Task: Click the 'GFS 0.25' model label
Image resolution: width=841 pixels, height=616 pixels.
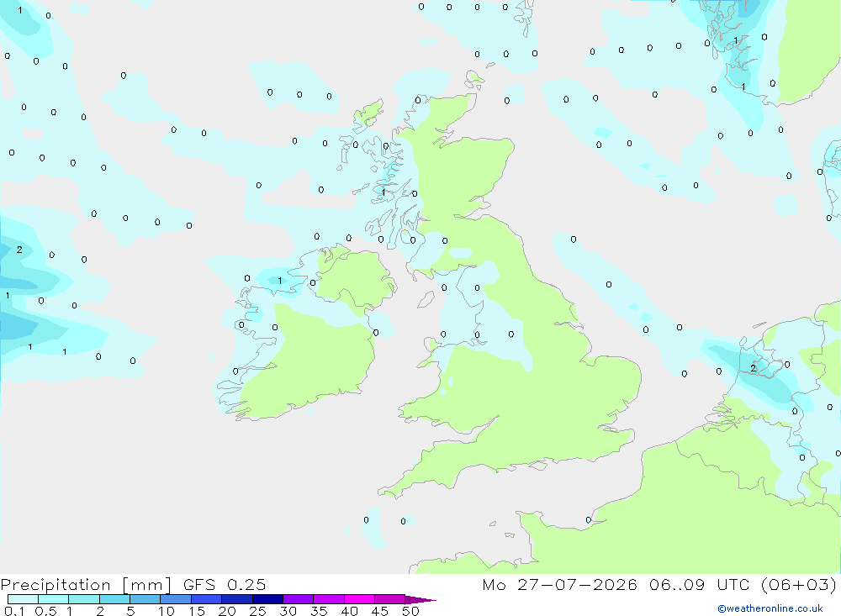Action: pyautogui.click(x=225, y=584)
